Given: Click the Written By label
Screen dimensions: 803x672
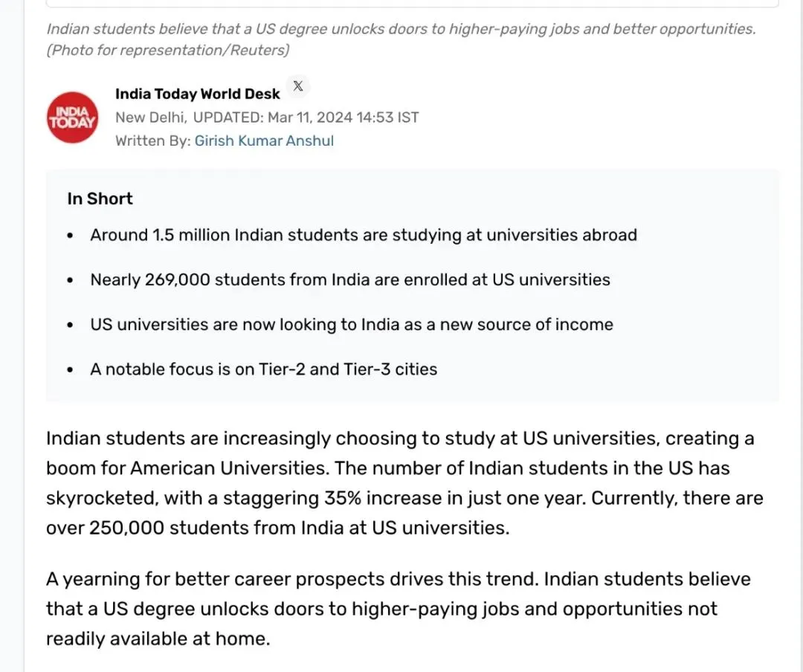Looking at the screenshot, I should coord(153,140).
